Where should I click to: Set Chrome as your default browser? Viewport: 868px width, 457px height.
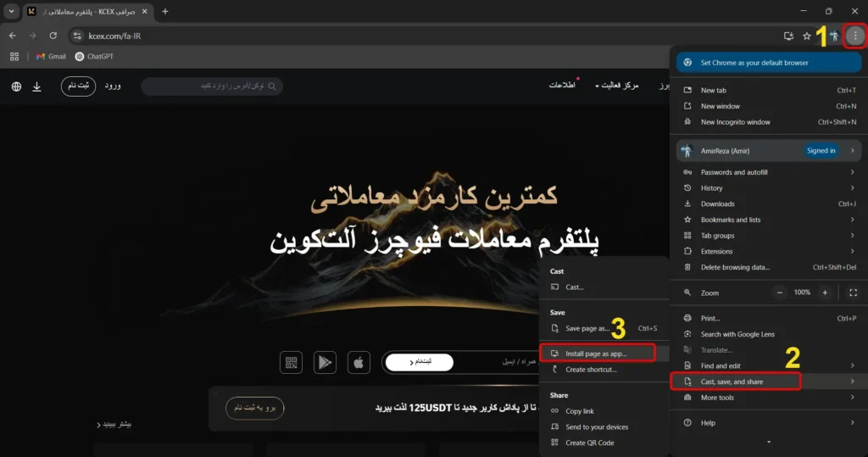tap(768, 63)
